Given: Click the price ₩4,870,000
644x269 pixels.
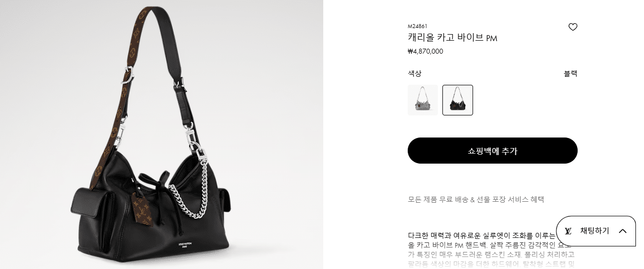Looking at the screenshot, I should tap(425, 51).
